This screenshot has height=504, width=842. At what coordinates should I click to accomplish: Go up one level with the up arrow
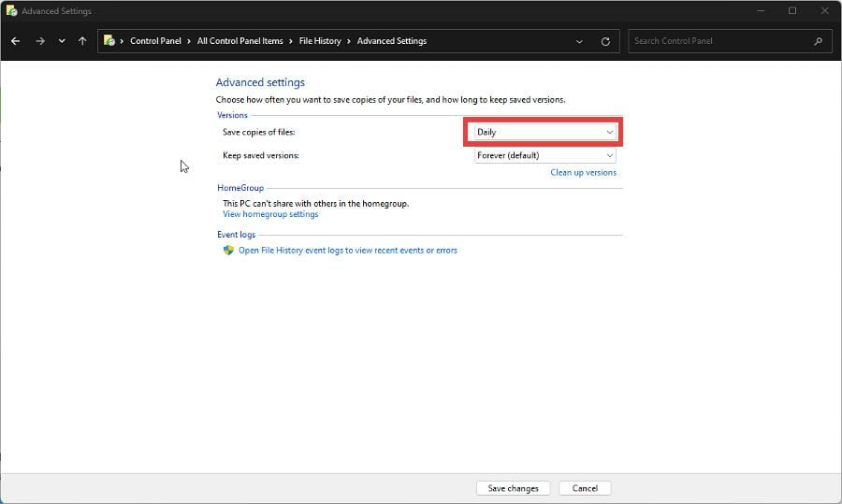[82, 41]
